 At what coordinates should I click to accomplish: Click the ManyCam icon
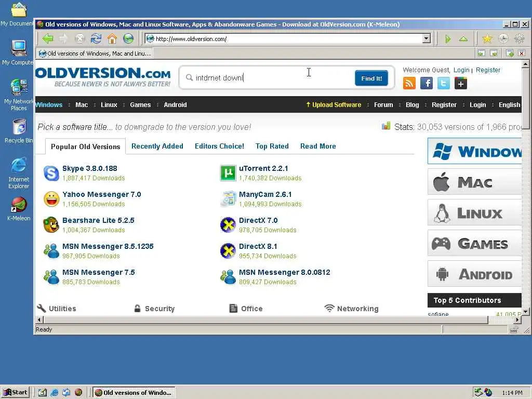228,199
